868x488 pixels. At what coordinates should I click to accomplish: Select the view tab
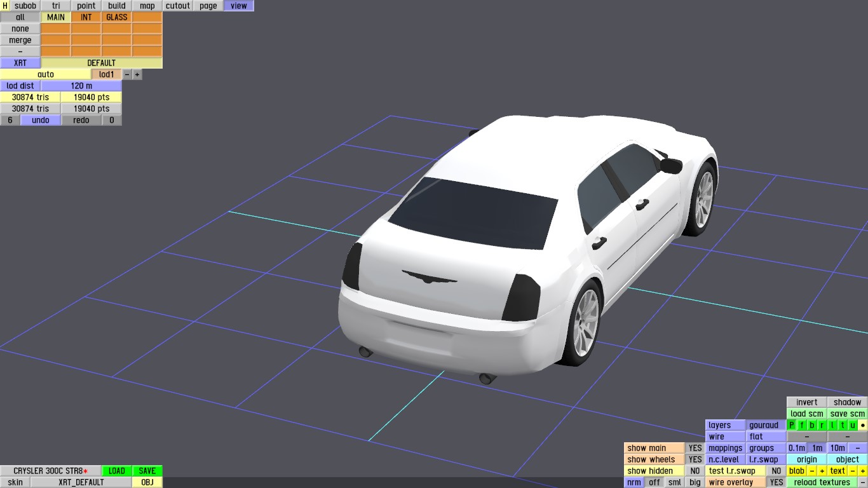[239, 6]
